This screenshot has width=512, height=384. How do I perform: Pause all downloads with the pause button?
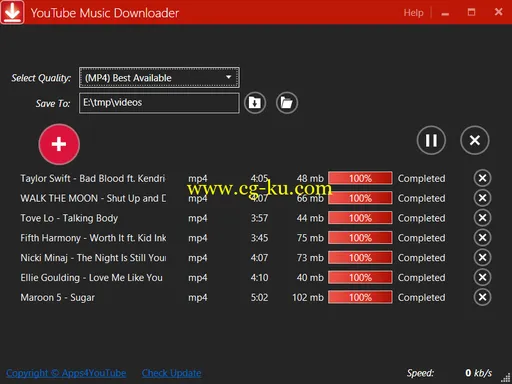click(431, 140)
